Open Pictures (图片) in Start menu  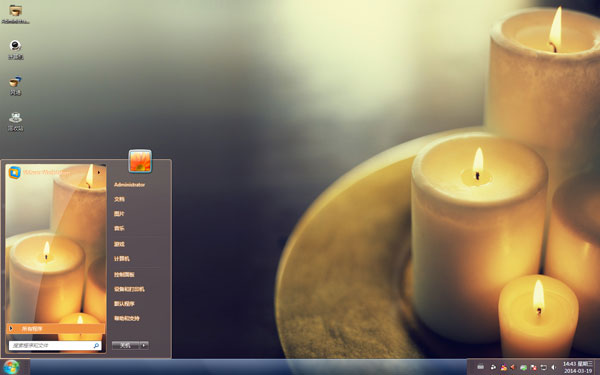(x=119, y=214)
